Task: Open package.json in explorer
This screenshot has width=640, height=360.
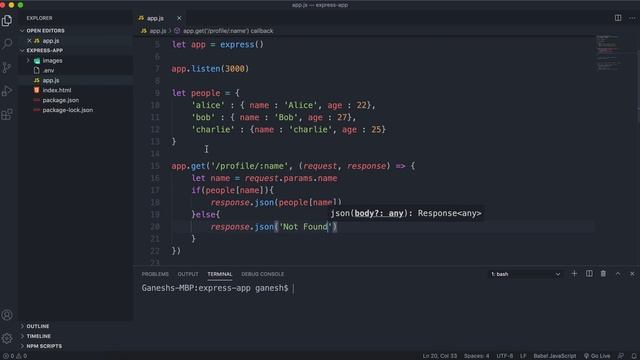Action: pos(60,100)
